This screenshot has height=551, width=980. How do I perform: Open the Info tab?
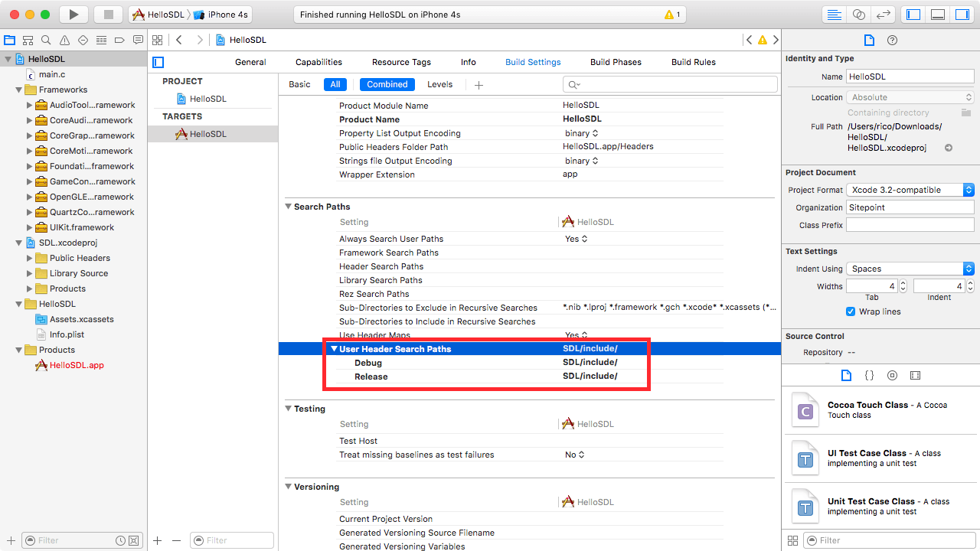pyautogui.click(x=469, y=62)
